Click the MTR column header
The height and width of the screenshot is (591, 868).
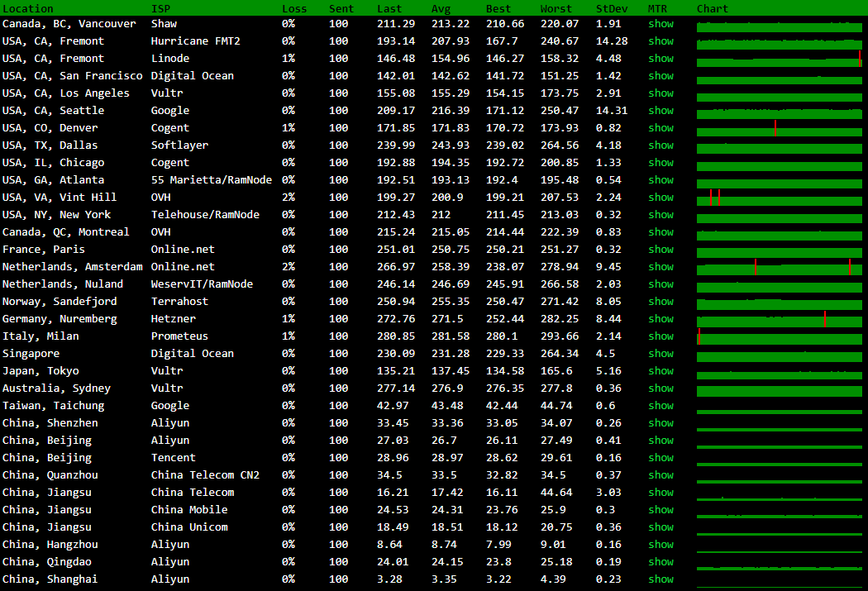click(x=658, y=9)
